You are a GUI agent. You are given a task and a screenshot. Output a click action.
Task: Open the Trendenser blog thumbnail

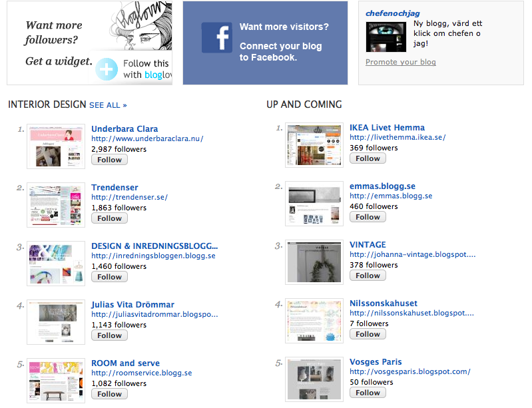[56, 205]
